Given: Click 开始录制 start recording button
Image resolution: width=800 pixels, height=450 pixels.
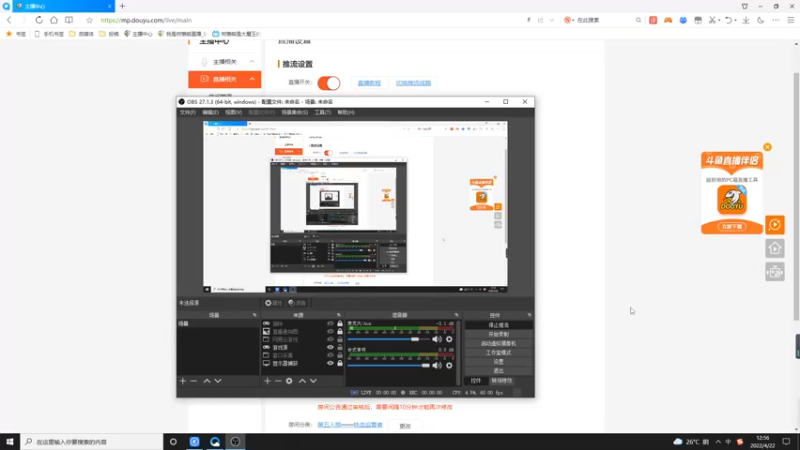Looking at the screenshot, I should (498, 334).
